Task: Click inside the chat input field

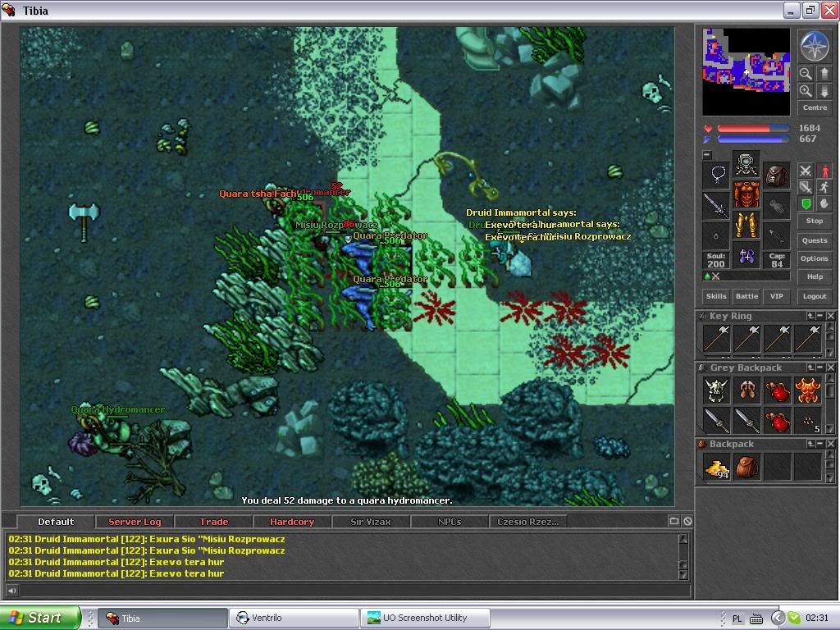Action: pos(354,591)
